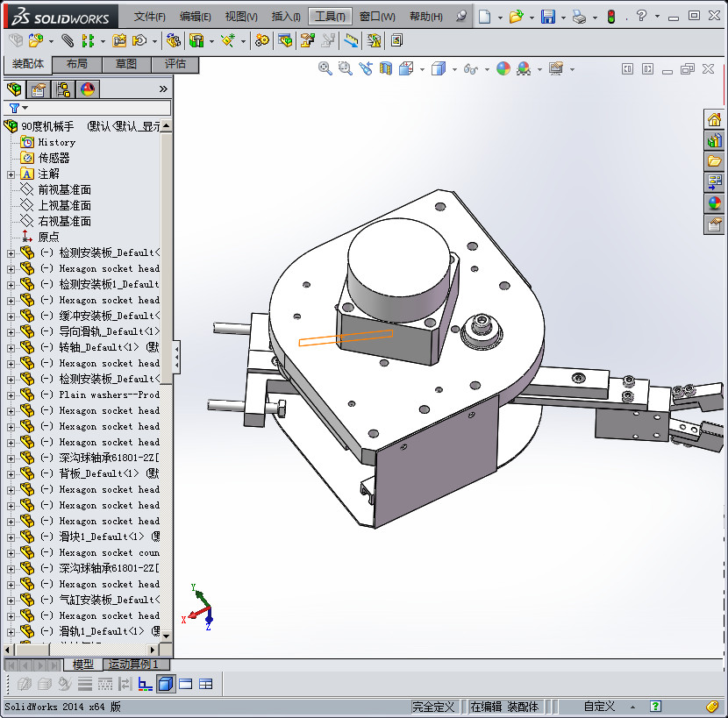Screen dimensions: 728x718
Task: Click the Hide/Show Items glasses icon
Action: point(470,68)
